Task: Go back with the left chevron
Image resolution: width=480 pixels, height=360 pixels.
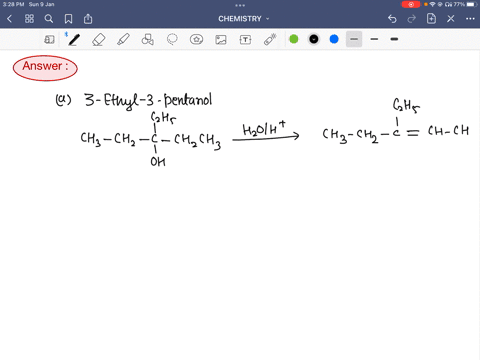Action: point(9,19)
